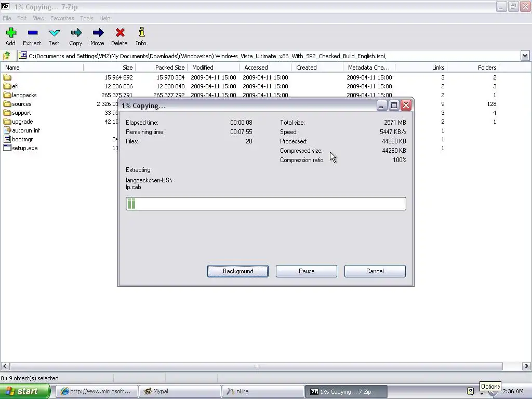Viewport: 532px width, 399px height.
Task: Click the Copy toolbar icon
Action: (x=76, y=33)
